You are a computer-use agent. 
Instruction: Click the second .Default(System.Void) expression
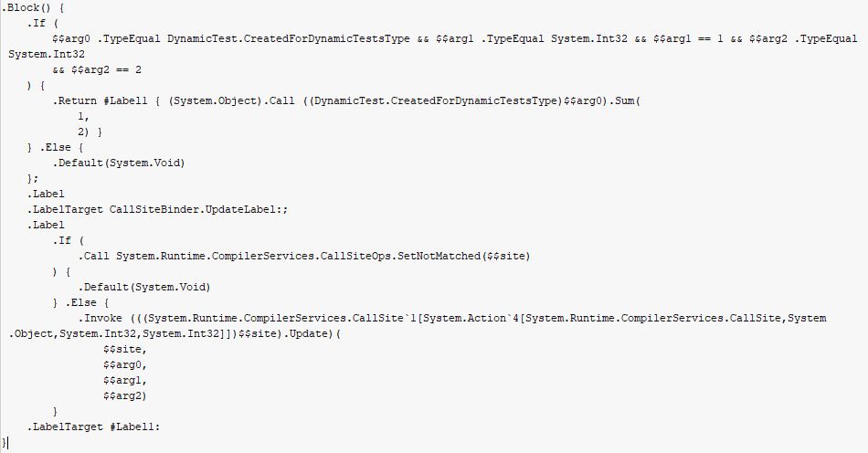(144, 287)
